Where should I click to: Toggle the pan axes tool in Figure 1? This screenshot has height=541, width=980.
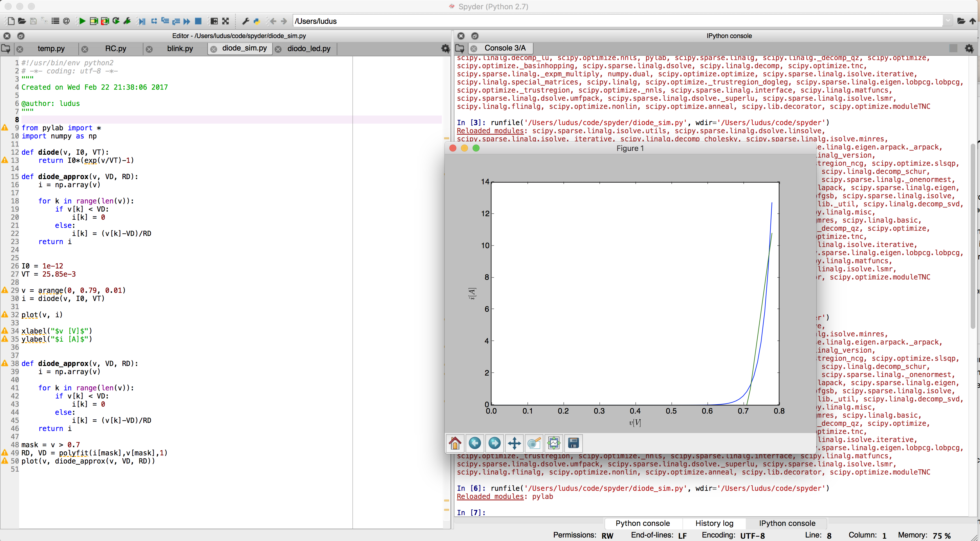(514, 443)
